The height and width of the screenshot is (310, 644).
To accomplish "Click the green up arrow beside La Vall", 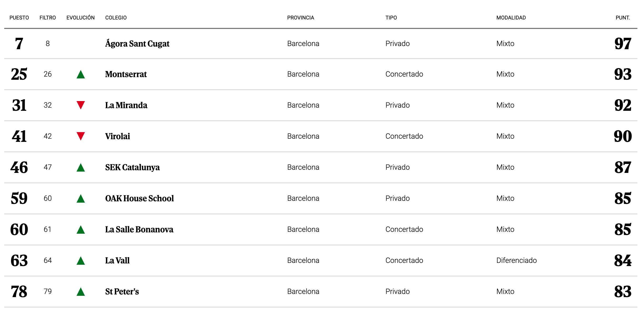I will [x=81, y=261].
